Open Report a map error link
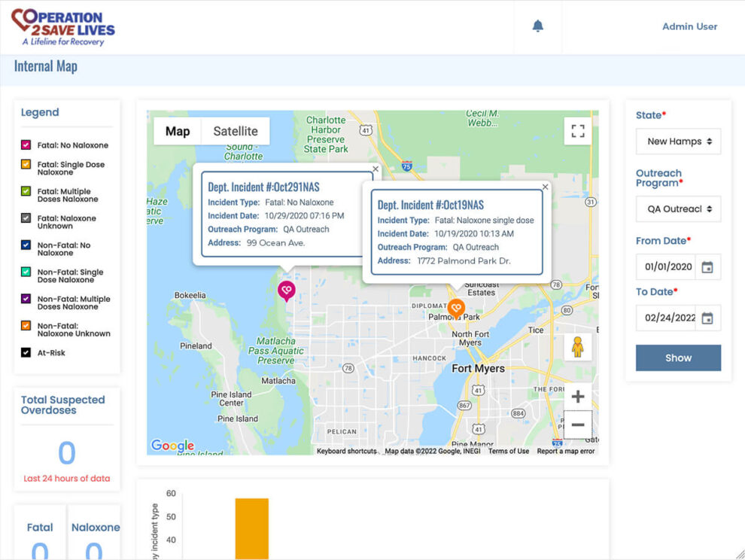 click(565, 451)
